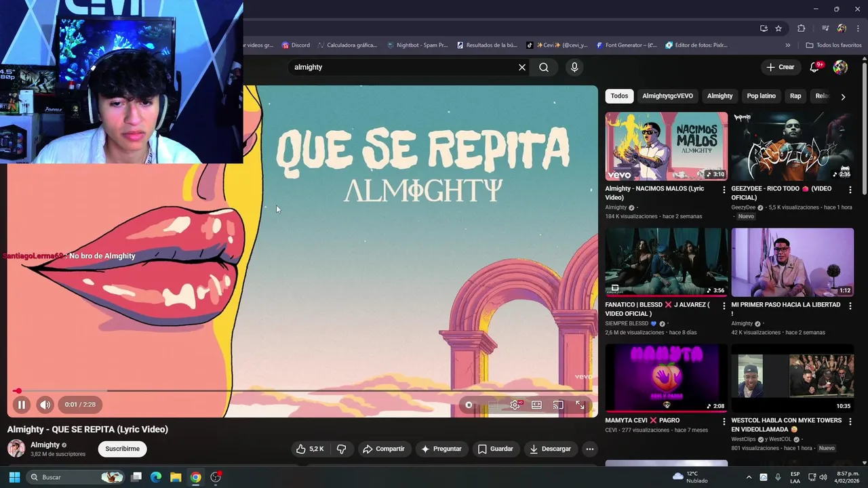Open options for MAMYTA CEVI video
Screen dimensions: 868x488
coord(724,422)
